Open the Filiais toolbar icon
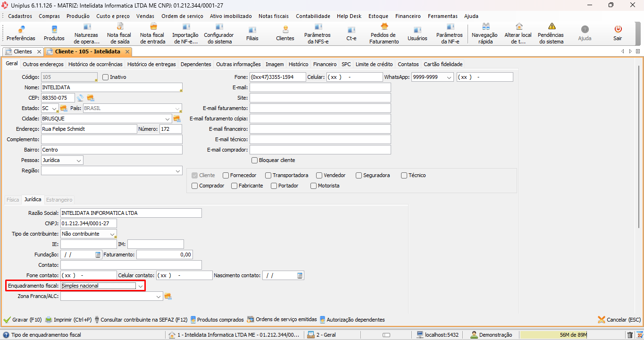 [x=252, y=34]
